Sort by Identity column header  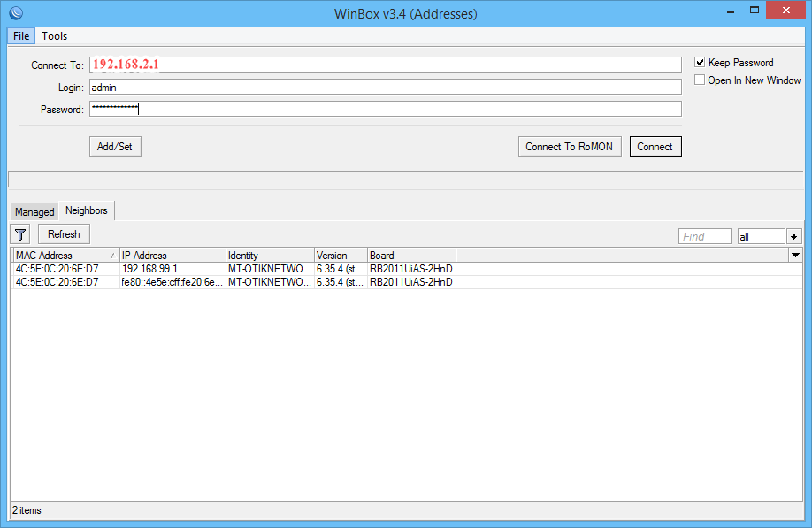click(x=270, y=256)
